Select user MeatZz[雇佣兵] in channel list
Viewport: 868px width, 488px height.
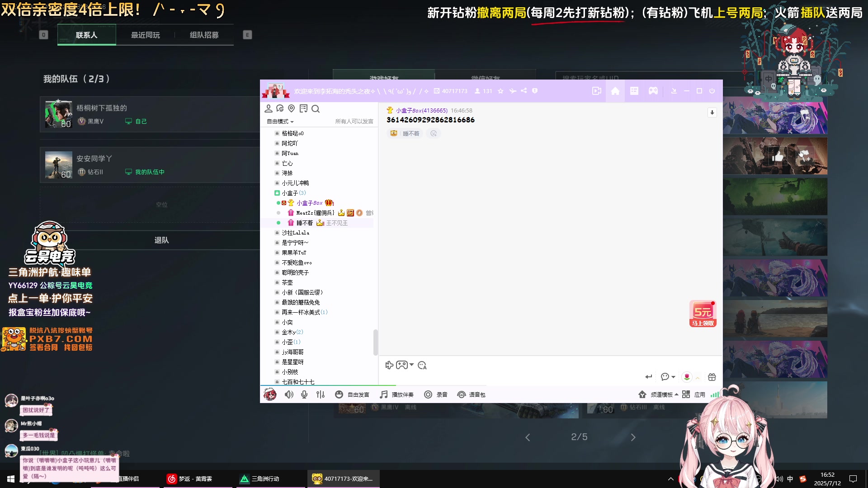coord(315,213)
